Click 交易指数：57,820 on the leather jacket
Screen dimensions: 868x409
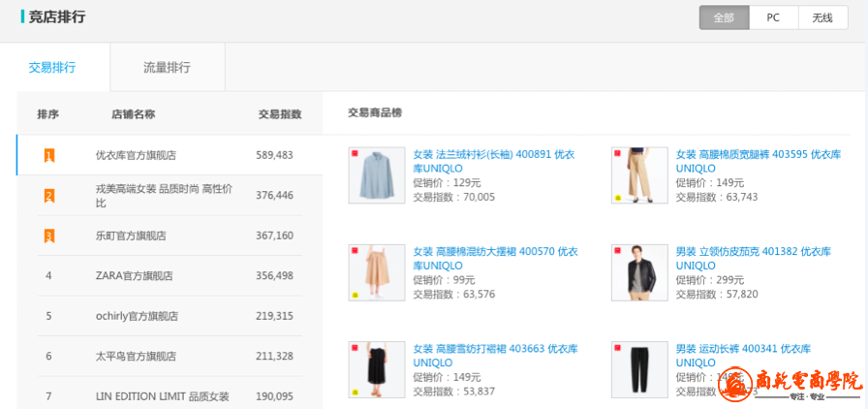coord(717,295)
